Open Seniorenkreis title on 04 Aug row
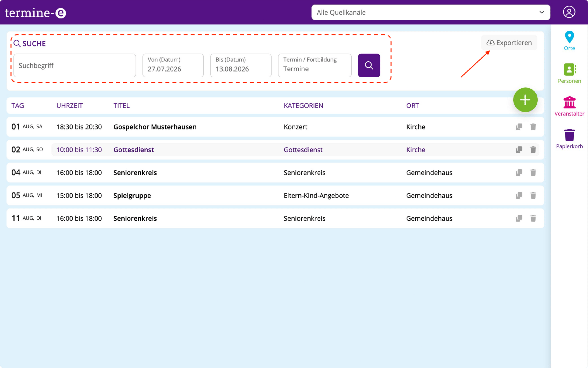This screenshot has height=368, width=588. pos(135,173)
